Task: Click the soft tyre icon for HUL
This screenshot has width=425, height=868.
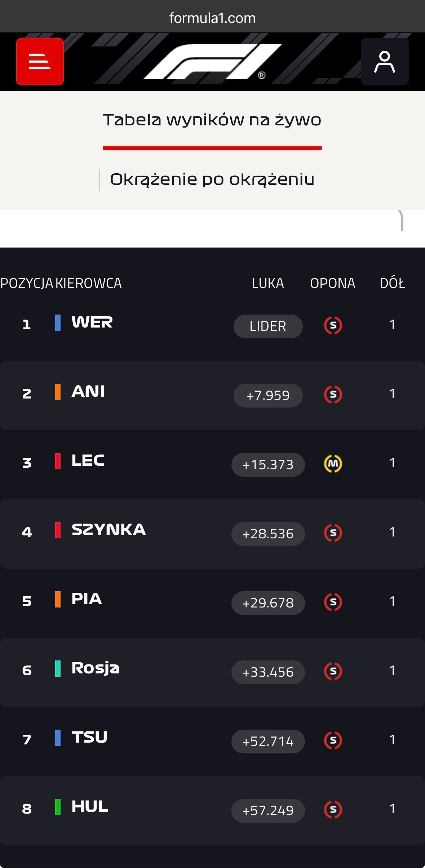Action: (333, 810)
